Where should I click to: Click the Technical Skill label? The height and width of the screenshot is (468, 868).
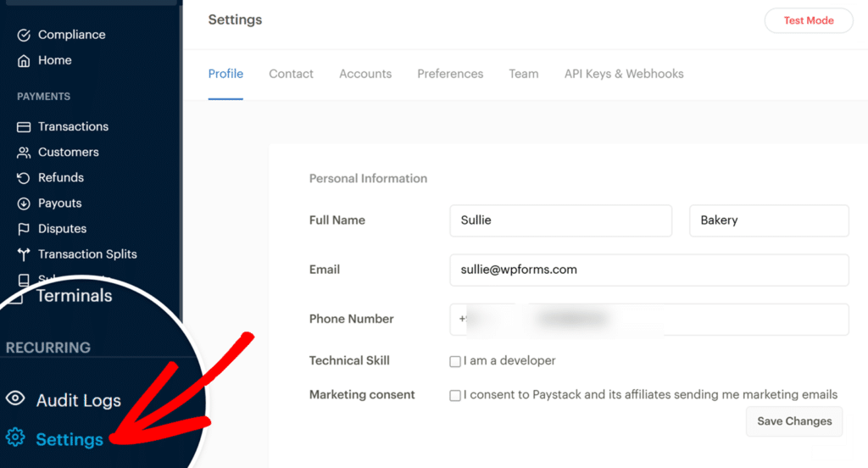point(349,360)
